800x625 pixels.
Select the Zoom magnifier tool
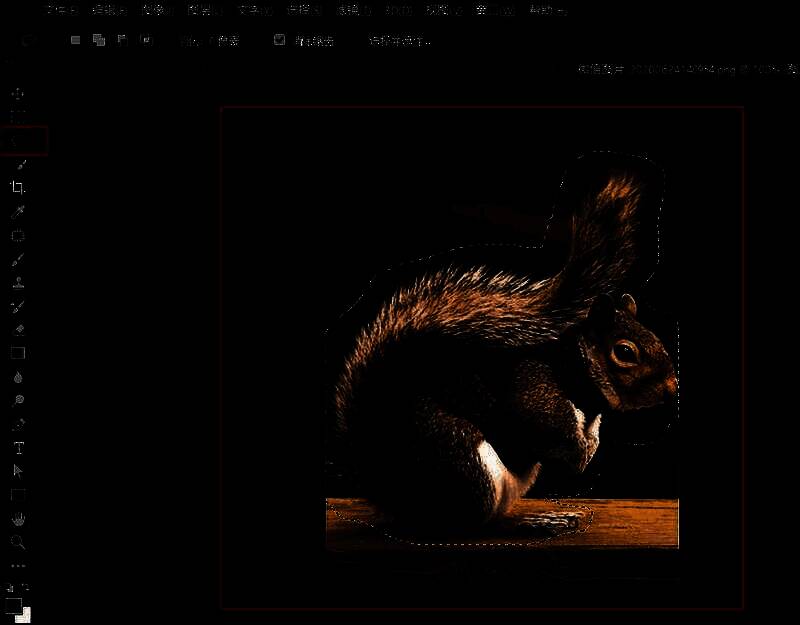(17, 542)
